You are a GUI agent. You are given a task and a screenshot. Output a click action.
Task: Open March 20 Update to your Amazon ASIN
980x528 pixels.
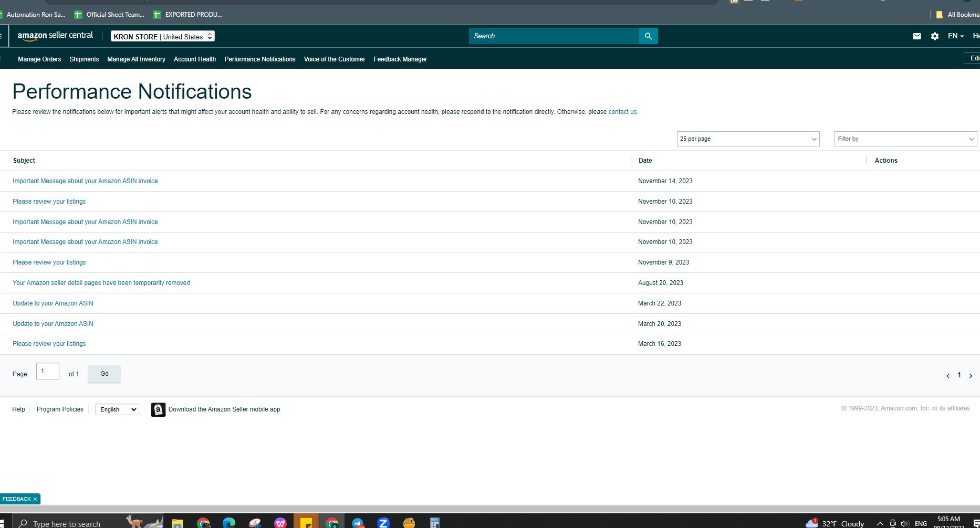(x=53, y=324)
